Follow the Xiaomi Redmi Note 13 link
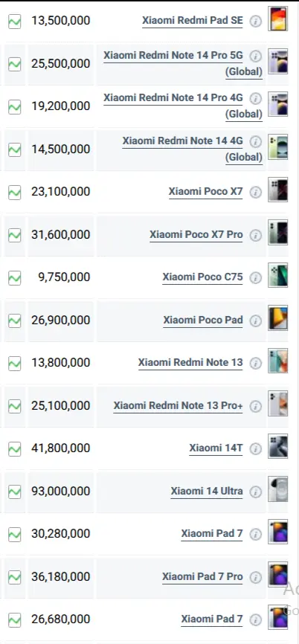 (x=190, y=363)
